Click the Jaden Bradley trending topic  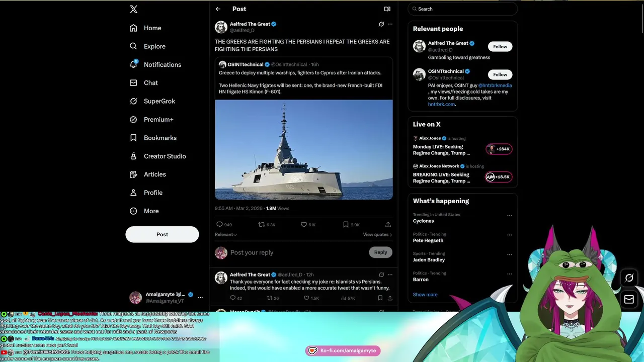tap(429, 260)
